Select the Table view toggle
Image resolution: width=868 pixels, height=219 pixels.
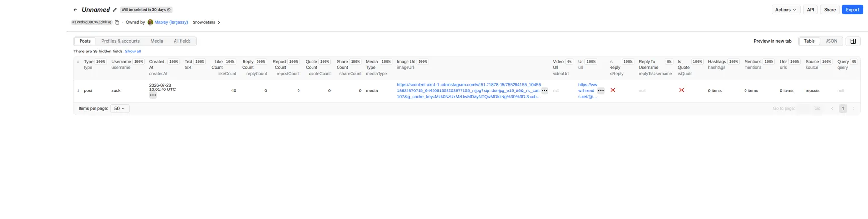pos(809,41)
